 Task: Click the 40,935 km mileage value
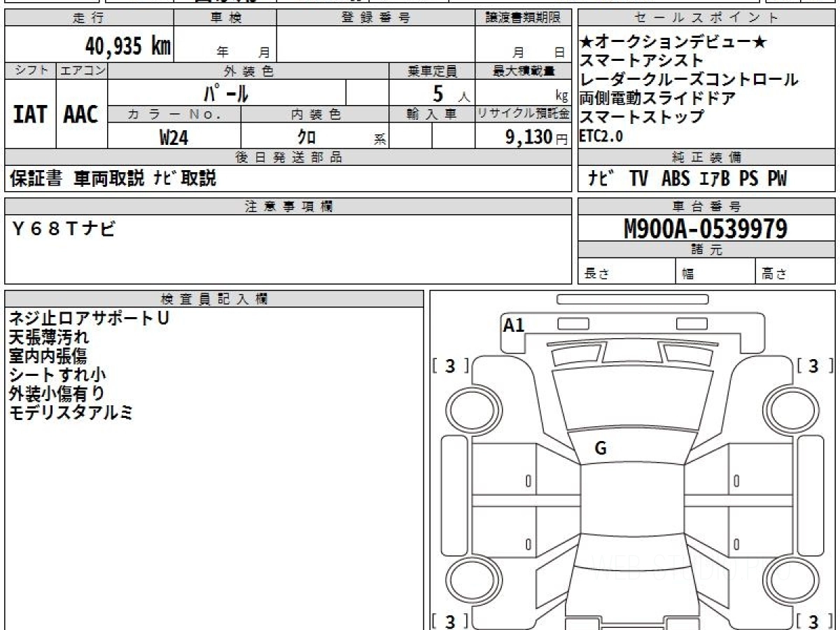point(127,46)
